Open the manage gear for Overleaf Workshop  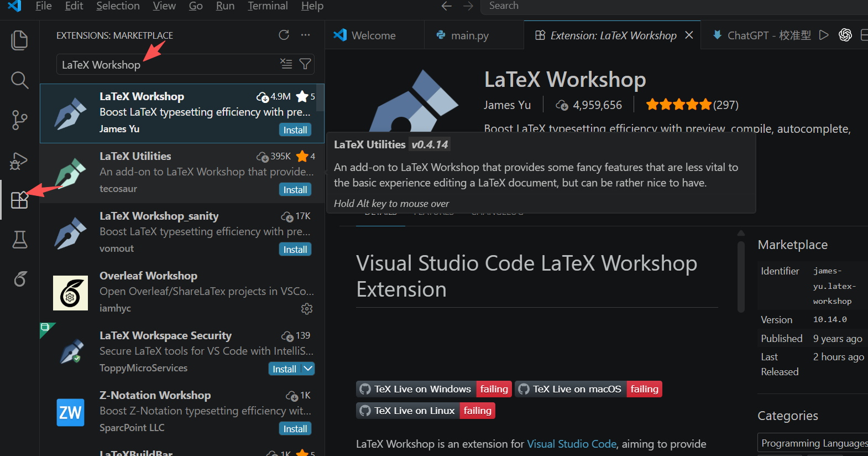pos(307,309)
